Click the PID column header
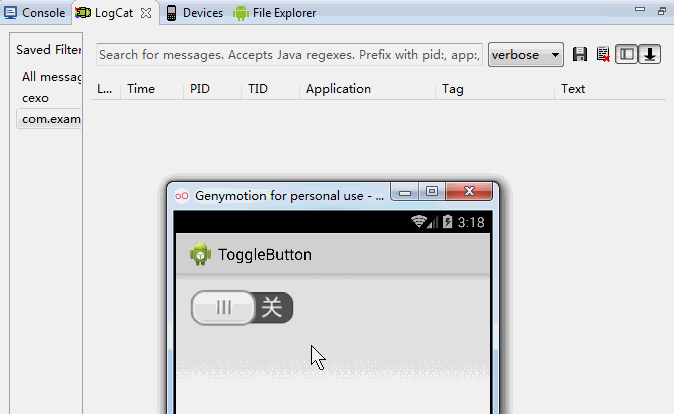Image resolution: width=674 pixels, height=414 pixels. point(200,89)
